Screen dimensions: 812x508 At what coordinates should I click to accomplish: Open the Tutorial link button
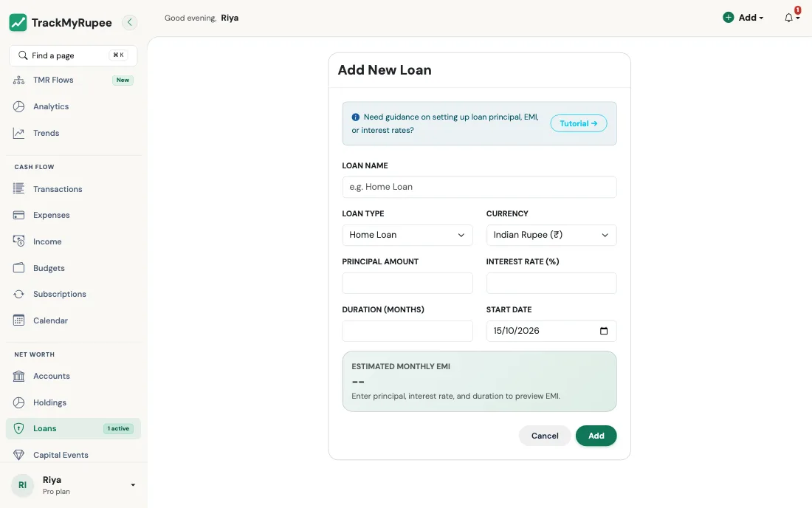point(579,123)
